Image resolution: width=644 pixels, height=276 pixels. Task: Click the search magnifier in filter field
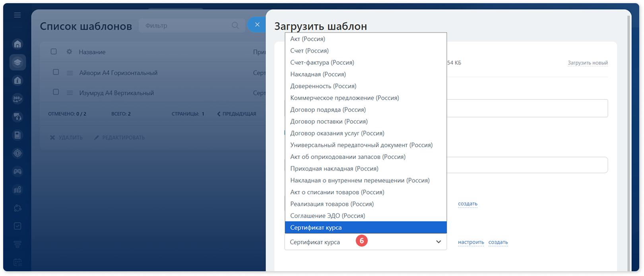pyautogui.click(x=235, y=25)
